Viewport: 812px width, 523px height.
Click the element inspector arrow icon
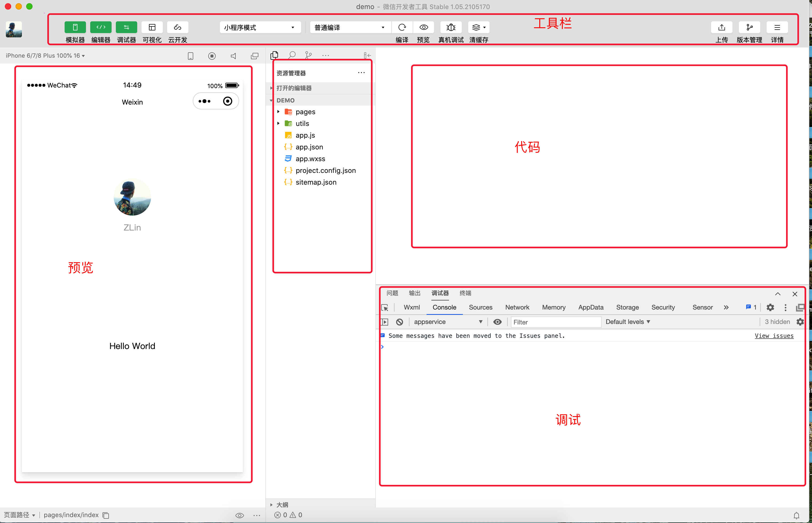385,308
